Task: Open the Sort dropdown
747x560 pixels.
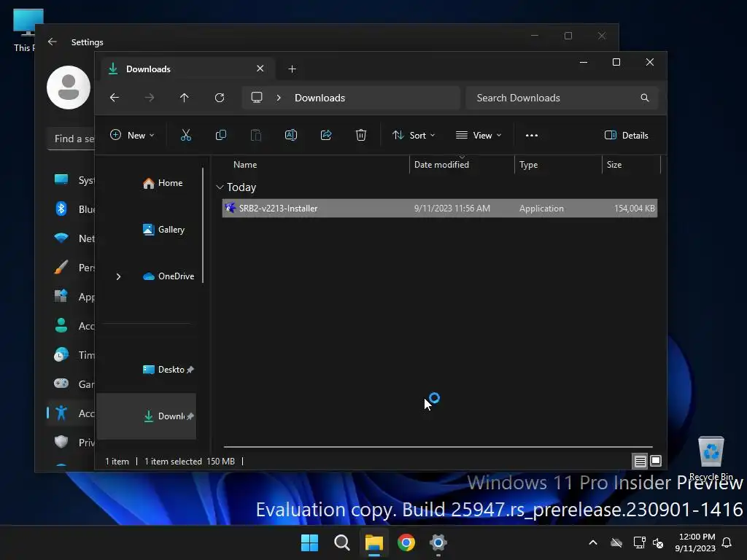Action: click(414, 135)
